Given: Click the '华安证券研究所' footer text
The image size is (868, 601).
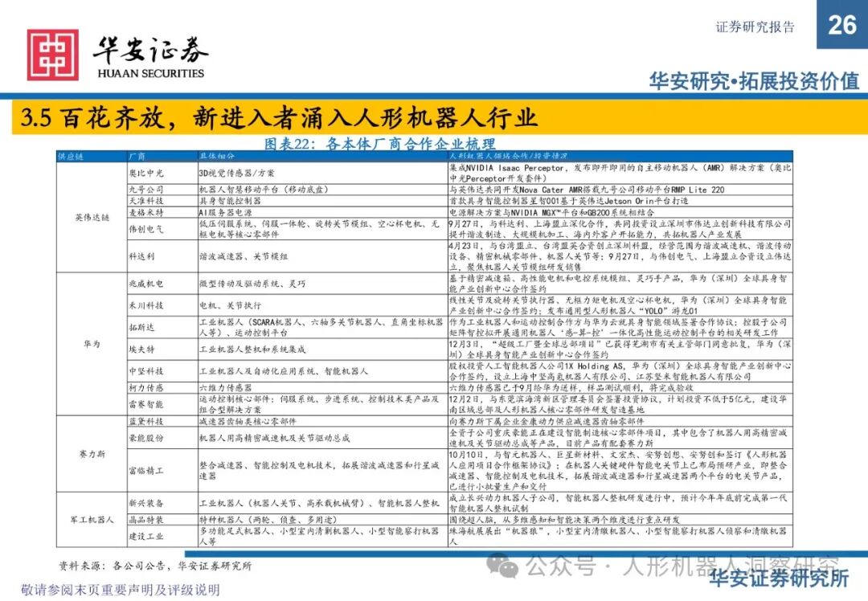Looking at the screenshot, I should (779, 578).
